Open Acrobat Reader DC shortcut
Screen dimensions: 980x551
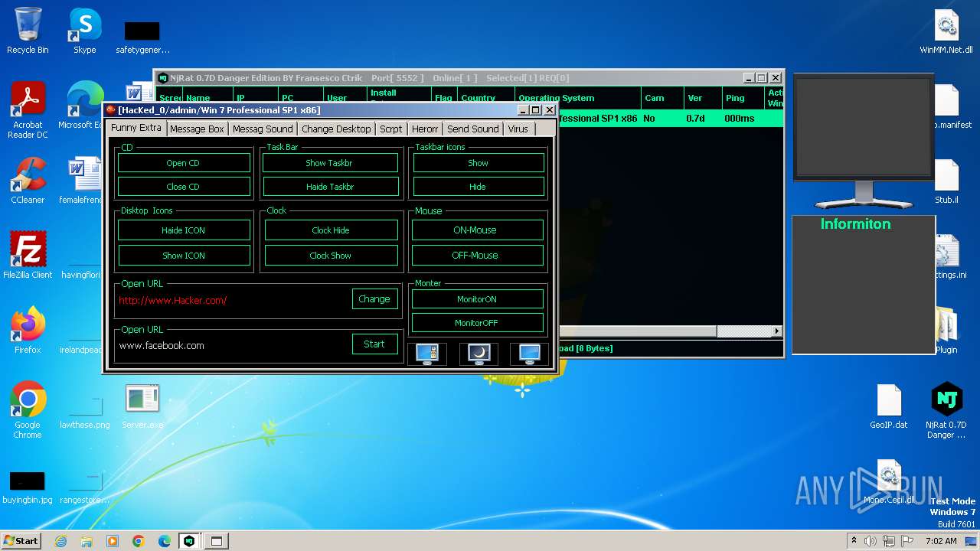28,111
